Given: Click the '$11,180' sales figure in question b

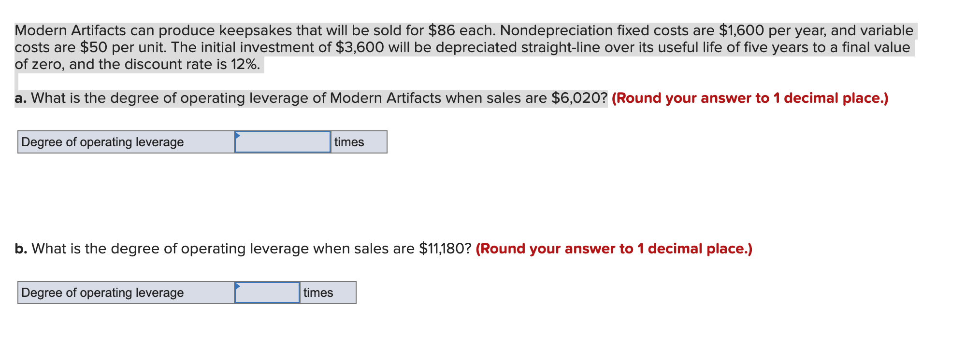Looking at the screenshot, I should 443,249.
